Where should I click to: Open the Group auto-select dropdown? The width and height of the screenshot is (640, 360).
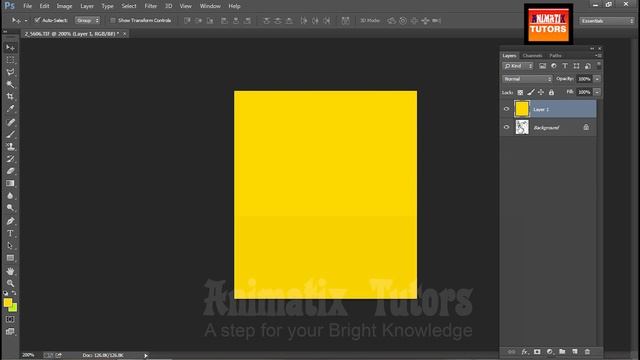(87, 20)
